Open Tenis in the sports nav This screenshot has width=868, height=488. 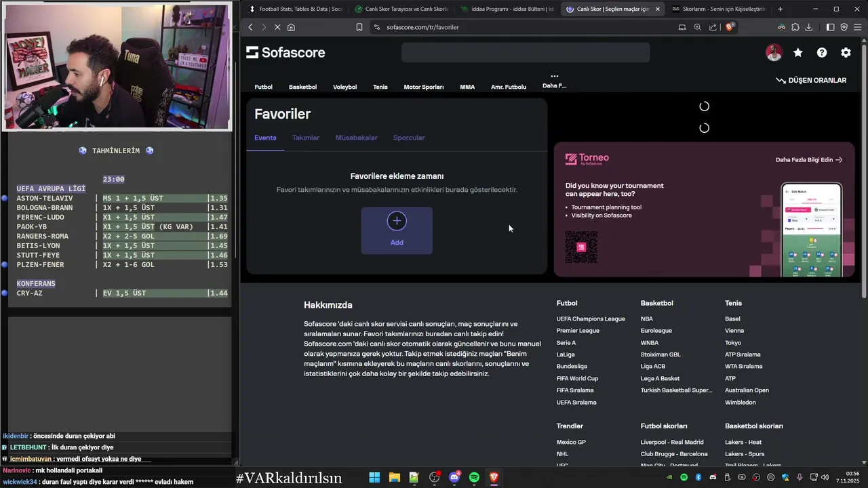[380, 87]
